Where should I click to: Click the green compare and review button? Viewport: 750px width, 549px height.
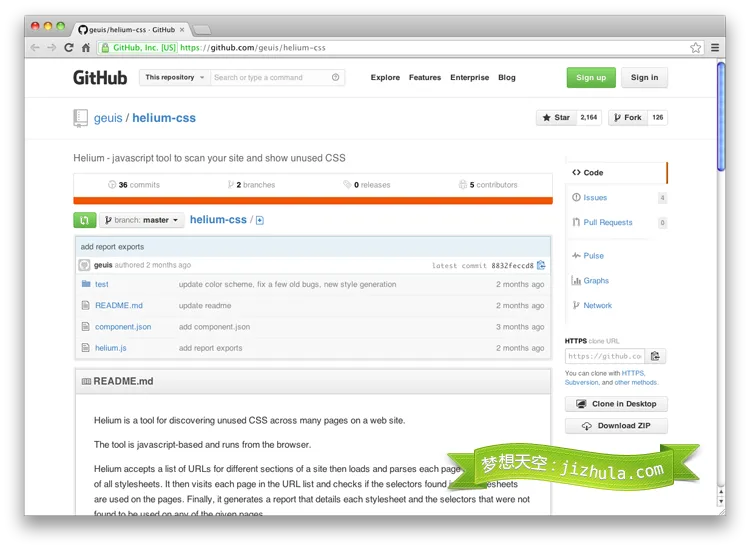(x=85, y=220)
